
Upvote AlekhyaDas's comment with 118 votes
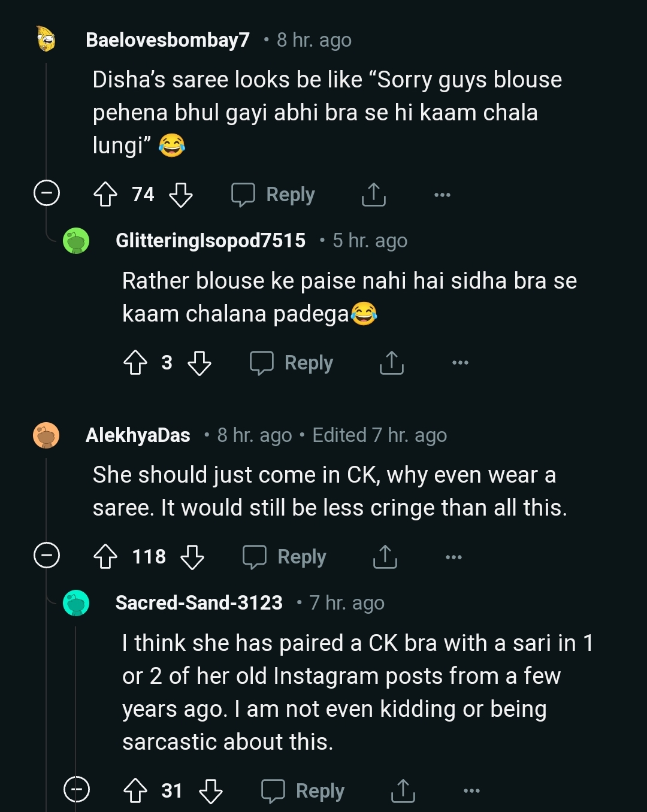(105, 557)
